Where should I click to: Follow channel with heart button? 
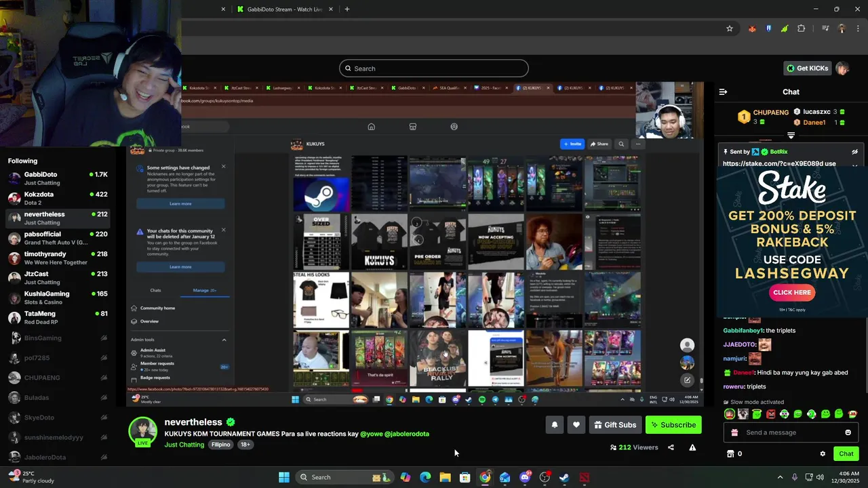pos(576,425)
